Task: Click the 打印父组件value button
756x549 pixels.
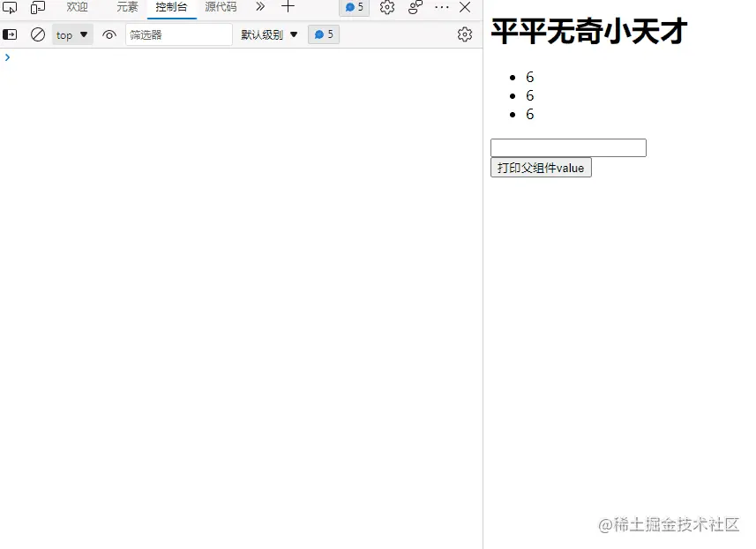Action: click(x=541, y=168)
